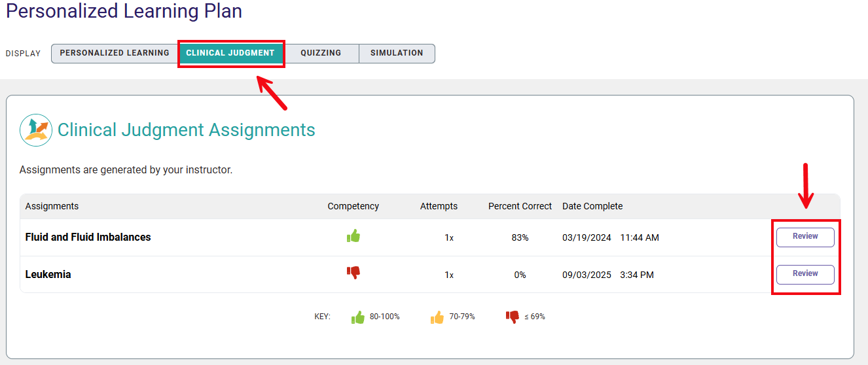Click the '1x' attempts for Fluid Imbalances

[x=449, y=238]
